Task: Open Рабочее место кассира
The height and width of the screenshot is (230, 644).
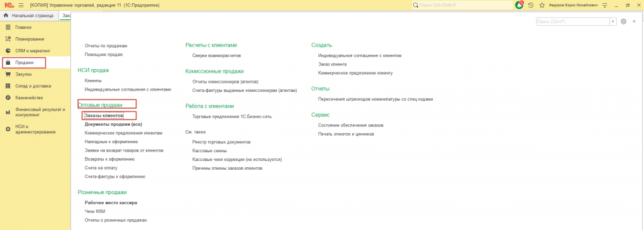Action: coord(111,202)
